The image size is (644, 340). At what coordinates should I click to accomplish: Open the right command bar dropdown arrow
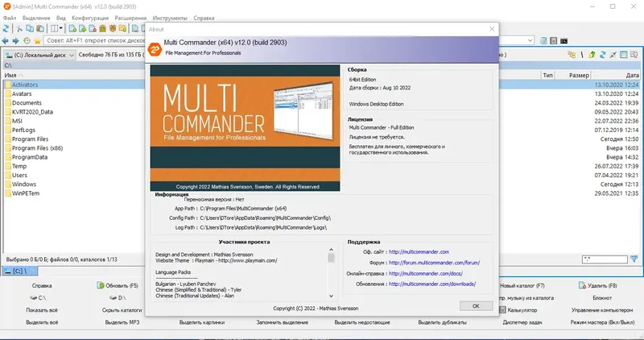tap(530, 40)
